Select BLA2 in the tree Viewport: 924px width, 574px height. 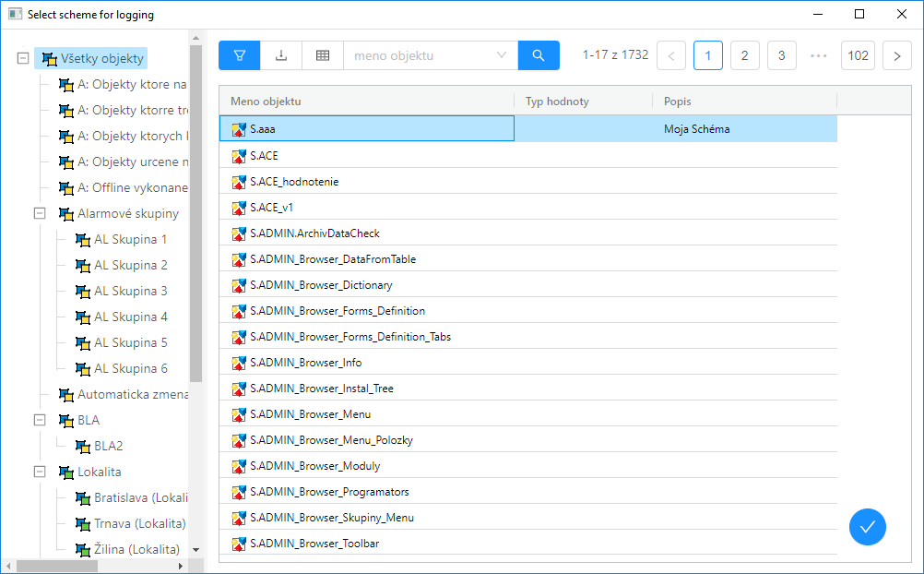click(108, 446)
